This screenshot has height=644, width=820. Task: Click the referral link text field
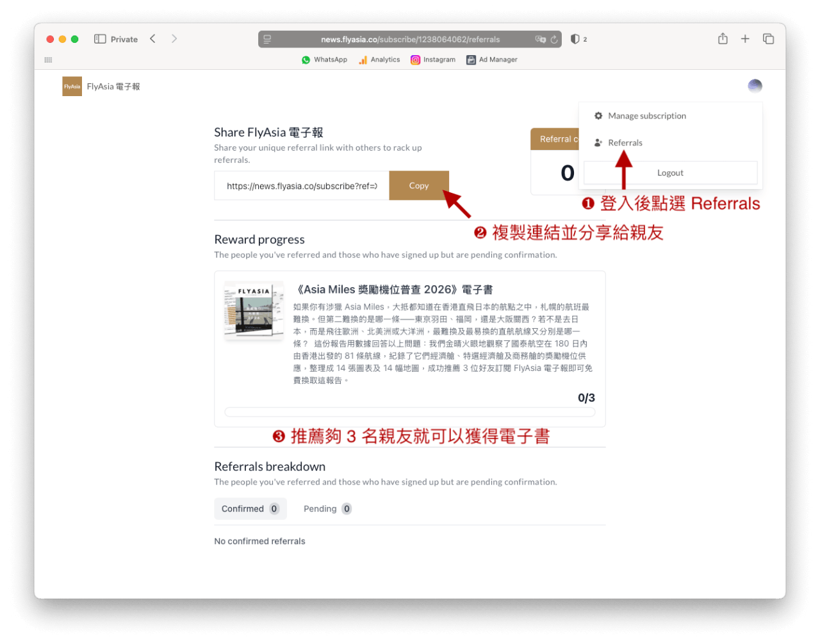click(302, 186)
